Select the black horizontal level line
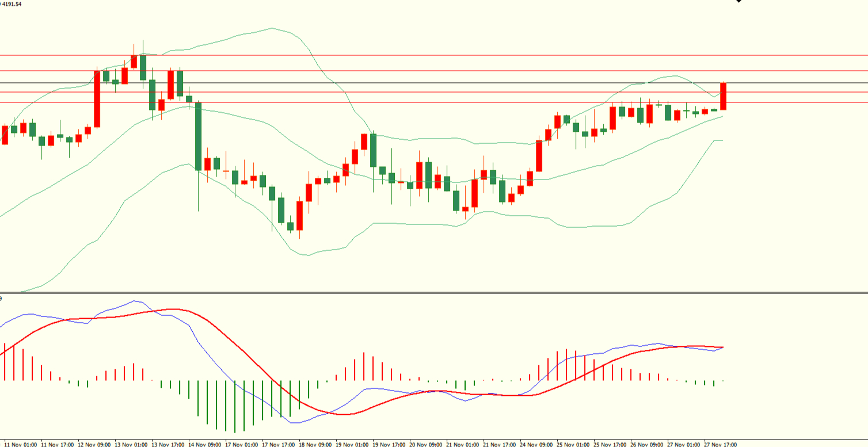The image size is (868, 447). [403, 83]
